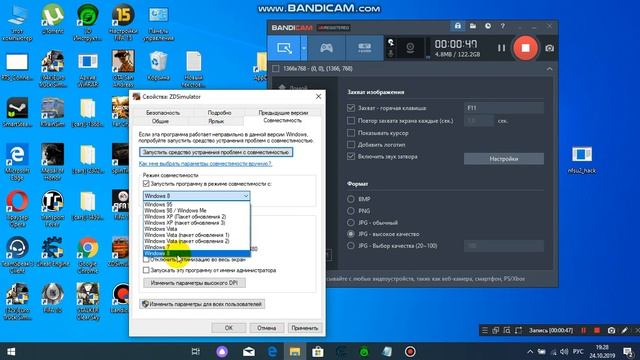640x360 pixels.
Task: Click Применить button in properties dialog
Action: pyautogui.click(x=304, y=328)
